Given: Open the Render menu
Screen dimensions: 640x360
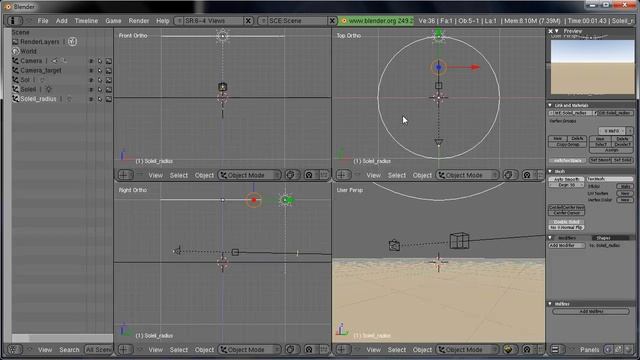Looking at the screenshot, I should [x=139, y=20].
